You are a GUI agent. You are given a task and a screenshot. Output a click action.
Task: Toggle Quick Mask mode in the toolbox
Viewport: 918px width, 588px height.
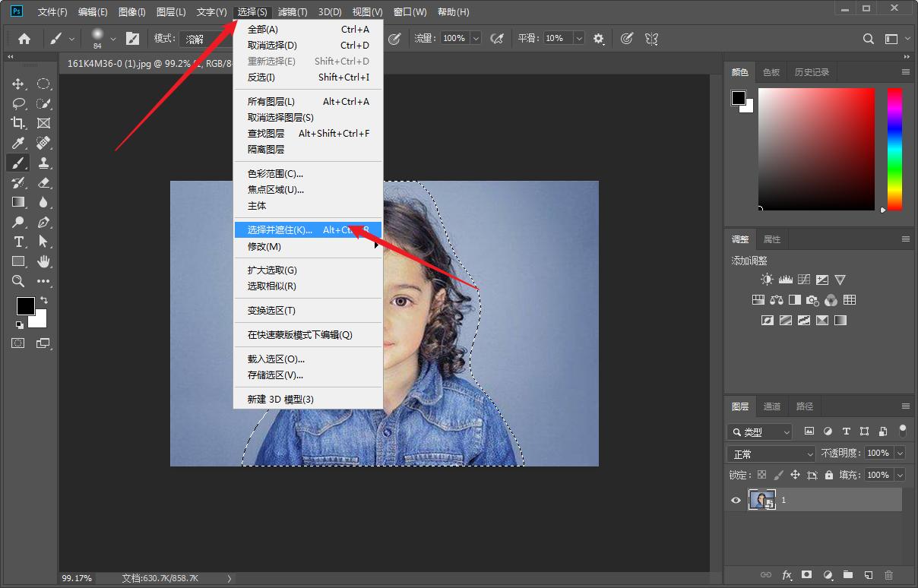[18, 343]
